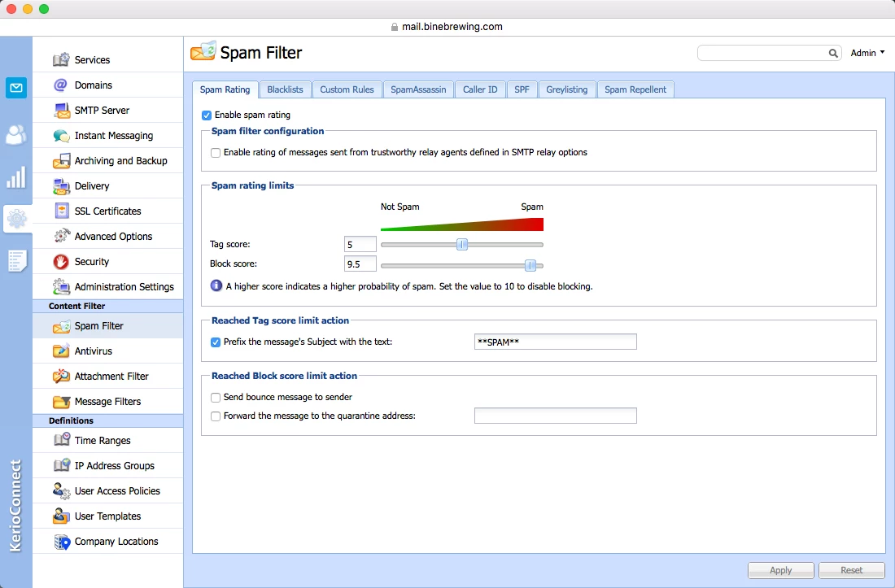Screen dimensions: 895x588
Task: Click the quarantine address text field
Action: click(555, 416)
